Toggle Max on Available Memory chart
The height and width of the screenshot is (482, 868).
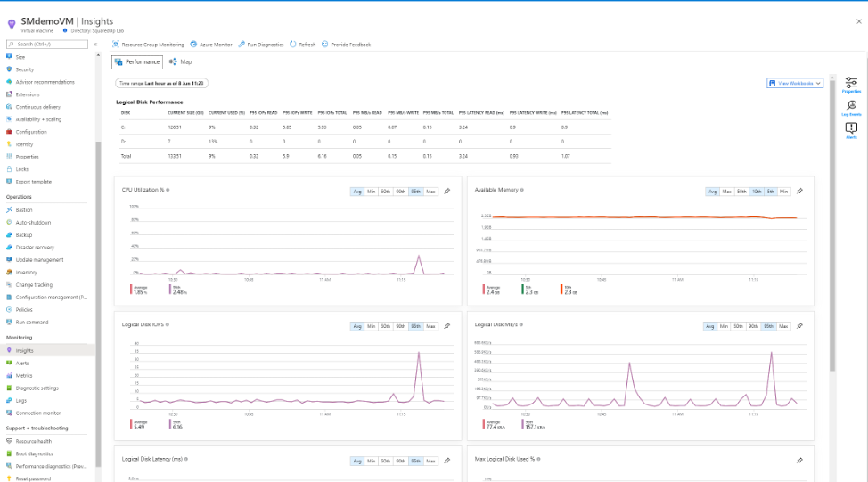click(x=727, y=192)
